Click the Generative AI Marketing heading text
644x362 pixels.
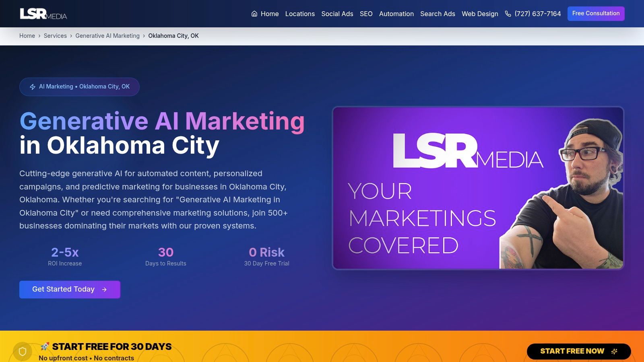point(162,121)
